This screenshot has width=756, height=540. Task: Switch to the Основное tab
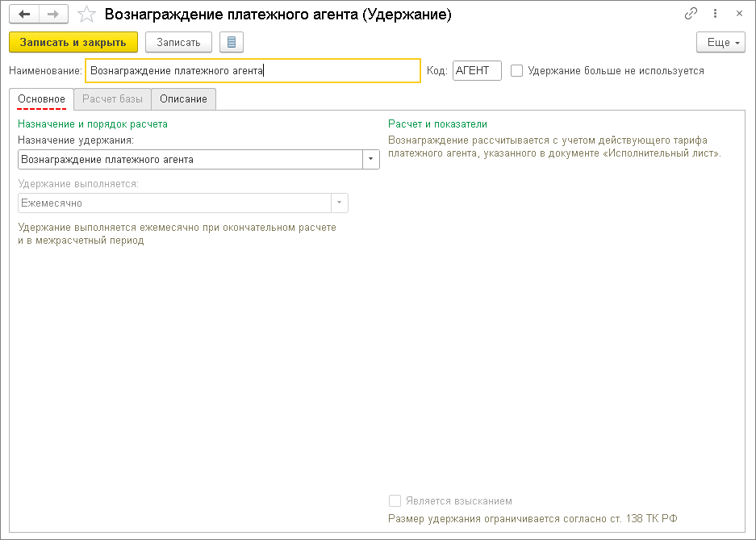[x=41, y=98]
